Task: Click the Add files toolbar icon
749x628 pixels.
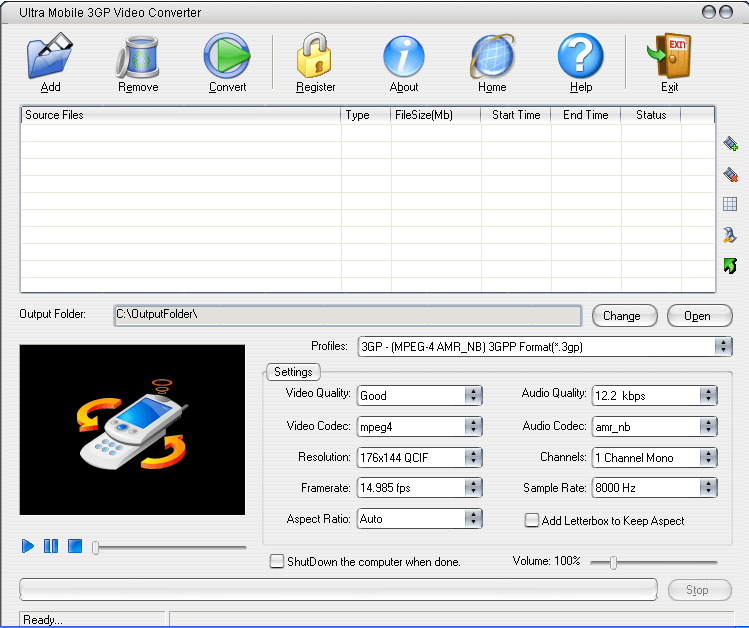Action: point(50,56)
